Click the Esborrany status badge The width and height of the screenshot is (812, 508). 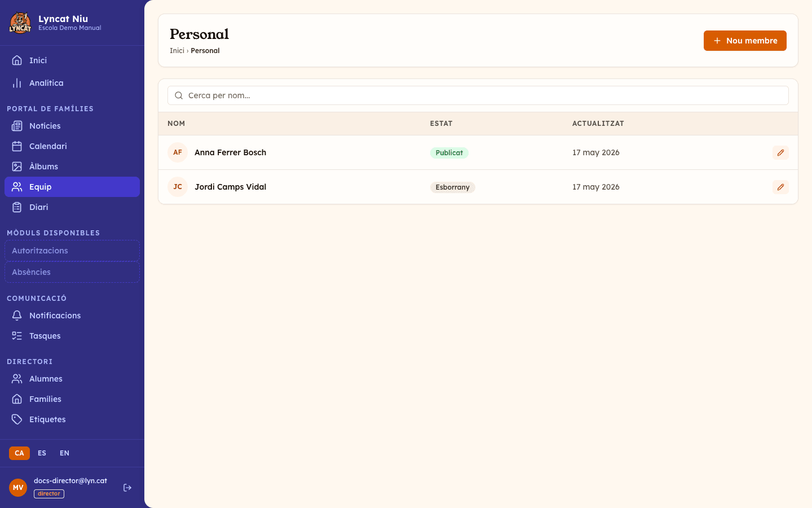pyautogui.click(x=452, y=187)
